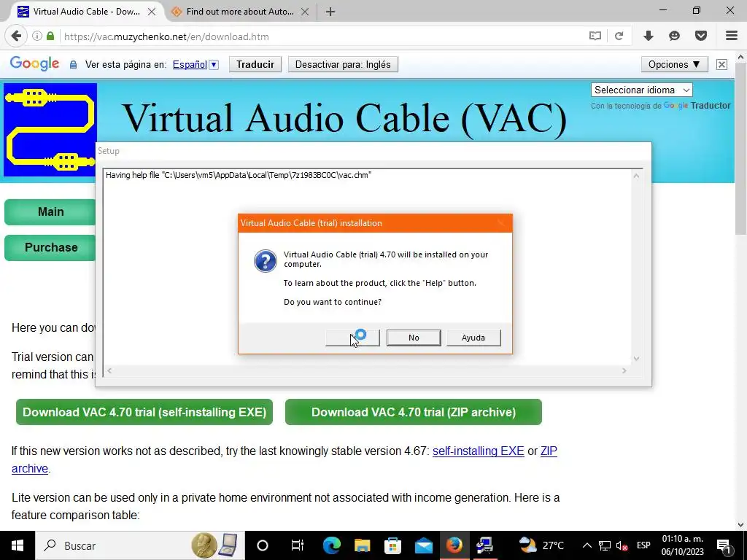This screenshot has width=747, height=560.
Task: Expand the Opciones dropdown
Action: pyautogui.click(x=674, y=64)
